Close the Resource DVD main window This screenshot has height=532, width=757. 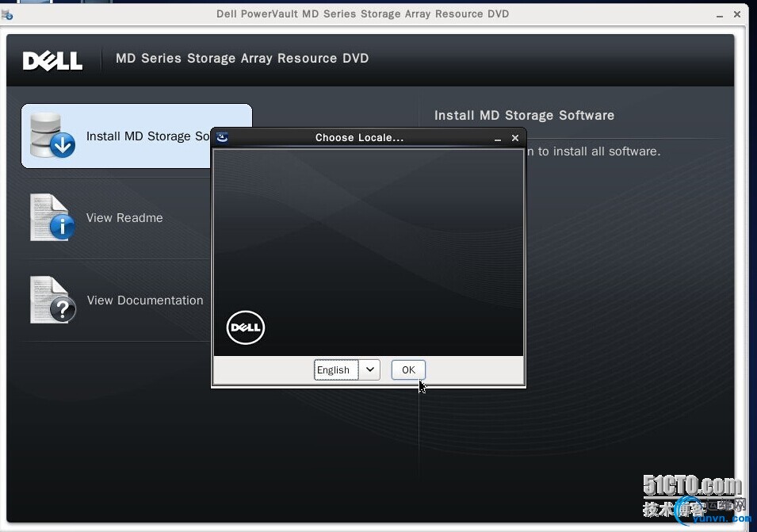737,14
